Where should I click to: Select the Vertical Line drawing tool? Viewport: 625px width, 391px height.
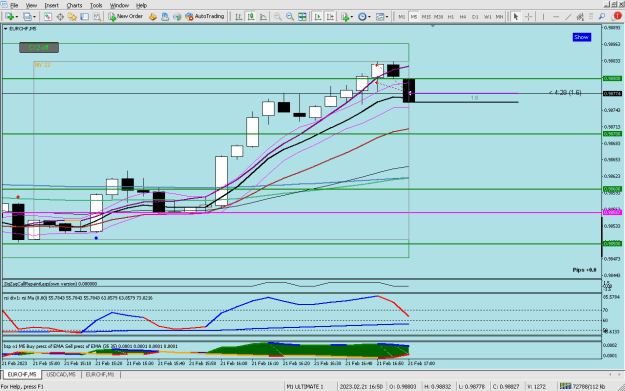coord(543,17)
